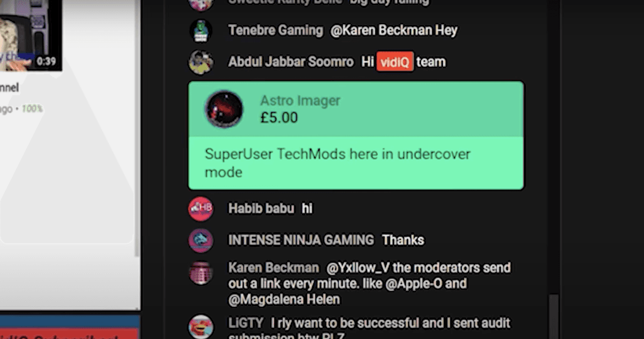This screenshot has width=644, height=339.
Task: Click INTENSE NINJA GAMING's avatar
Action: click(201, 240)
